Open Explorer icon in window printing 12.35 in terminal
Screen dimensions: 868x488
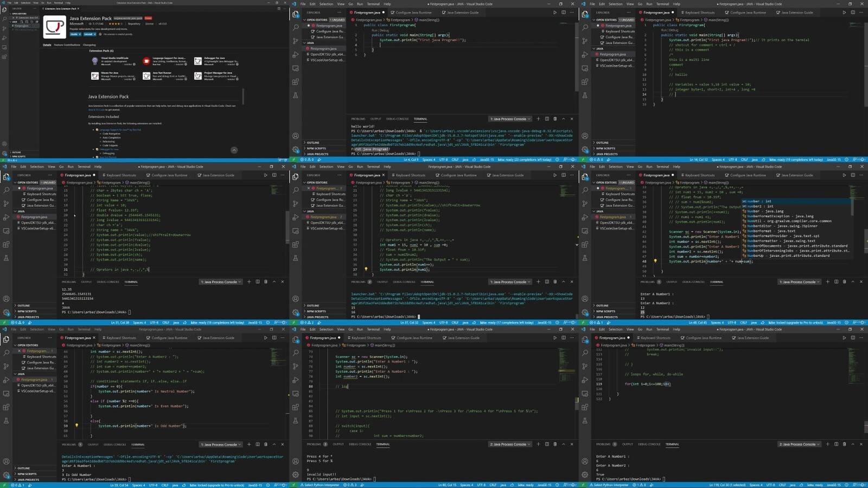7,176
